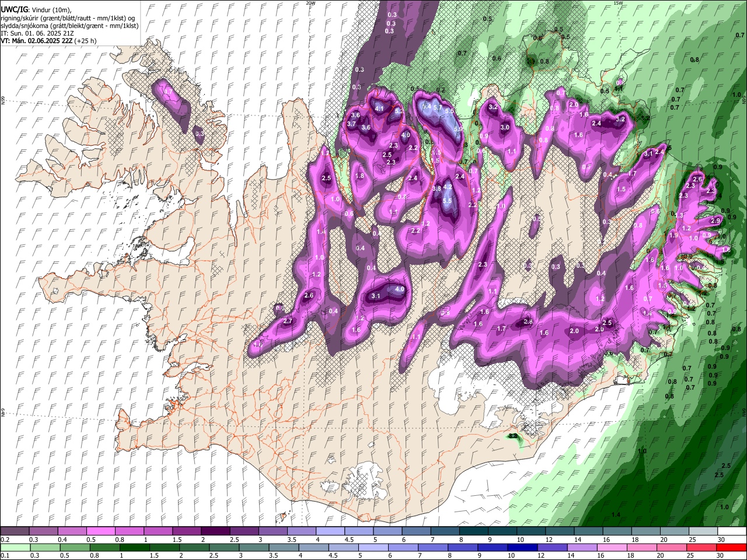The height and width of the screenshot is (560, 747).
Task: Click the 'UWC/IG: Vindur (10m)' title line
Action: click(x=36, y=9)
